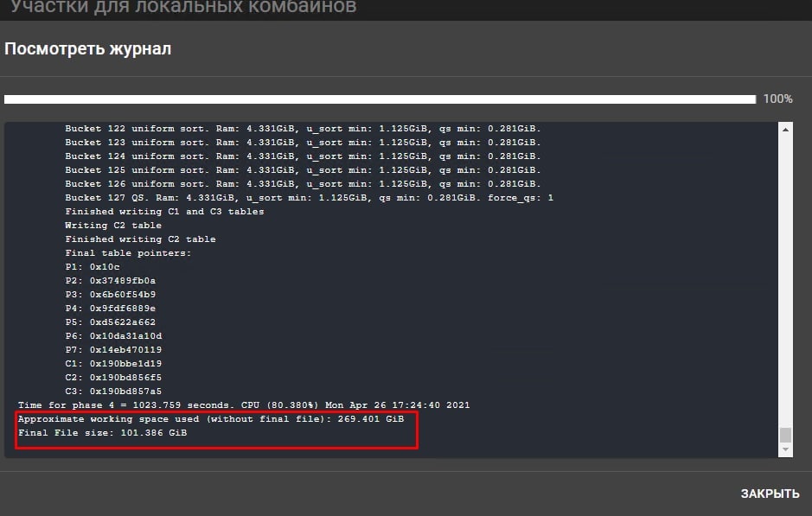
Task: Click the 'Bucket 122 uniform sort' log line
Action: coord(303,129)
